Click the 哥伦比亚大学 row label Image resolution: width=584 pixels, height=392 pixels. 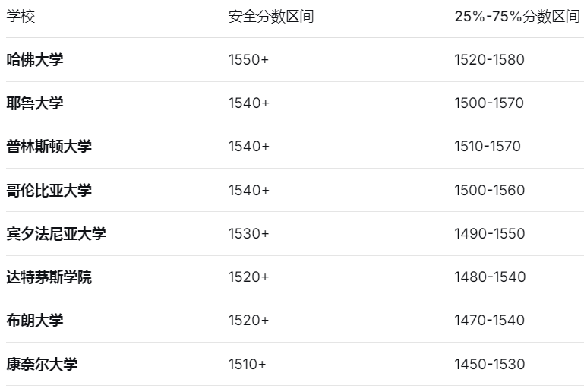click(49, 190)
